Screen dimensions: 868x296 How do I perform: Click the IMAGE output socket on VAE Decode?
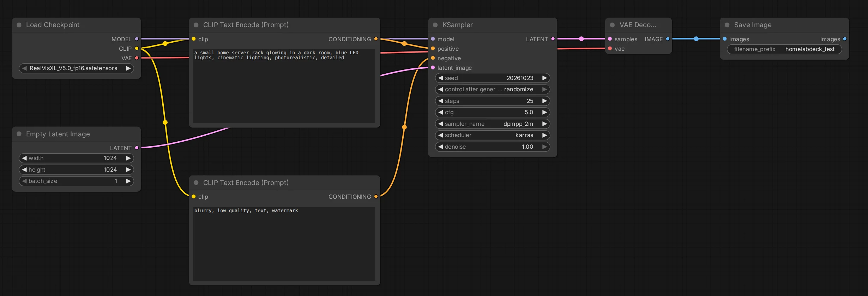(x=668, y=39)
